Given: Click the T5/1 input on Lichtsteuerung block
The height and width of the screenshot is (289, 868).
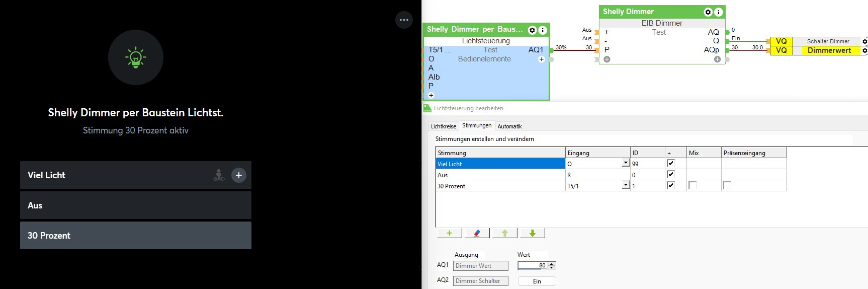Looking at the screenshot, I should [x=439, y=50].
